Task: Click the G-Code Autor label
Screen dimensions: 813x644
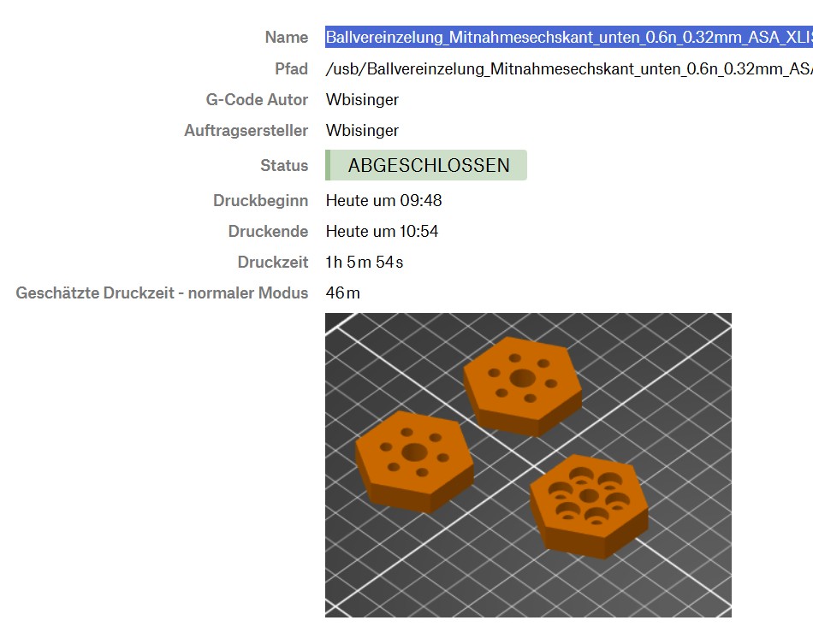Action: click(x=258, y=99)
